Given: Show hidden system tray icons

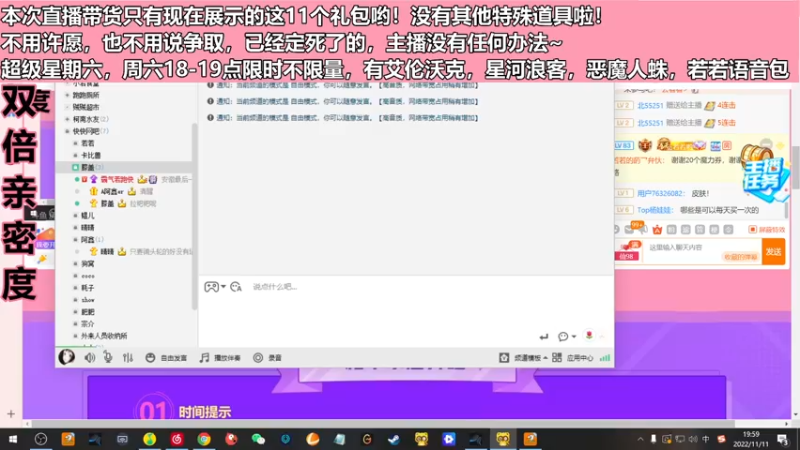Looking at the screenshot, I should 640,439.
